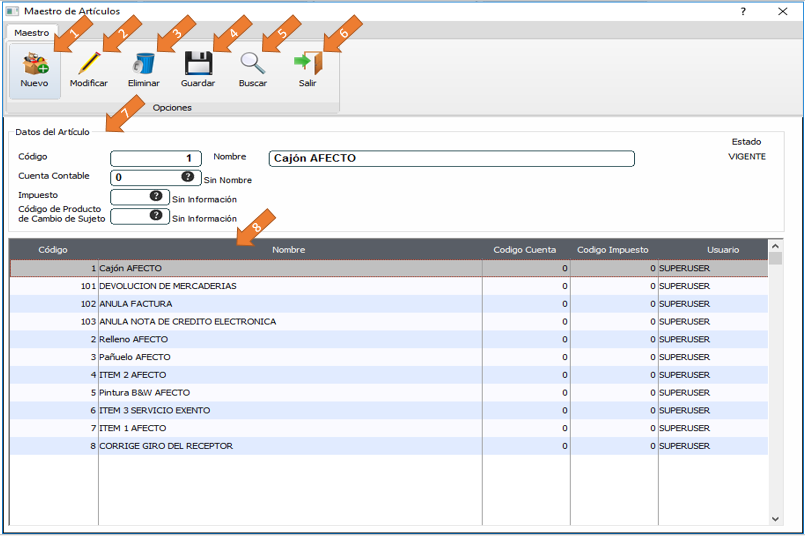The height and width of the screenshot is (536, 805).
Task: Click the Codigo Cuenta column header
Action: pyautogui.click(x=525, y=250)
